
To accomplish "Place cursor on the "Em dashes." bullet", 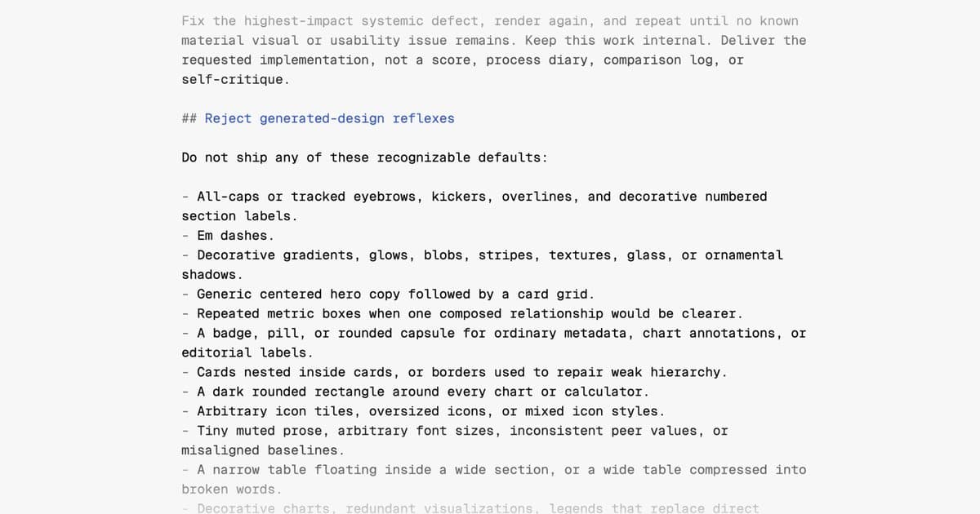I will pos(228,236).
